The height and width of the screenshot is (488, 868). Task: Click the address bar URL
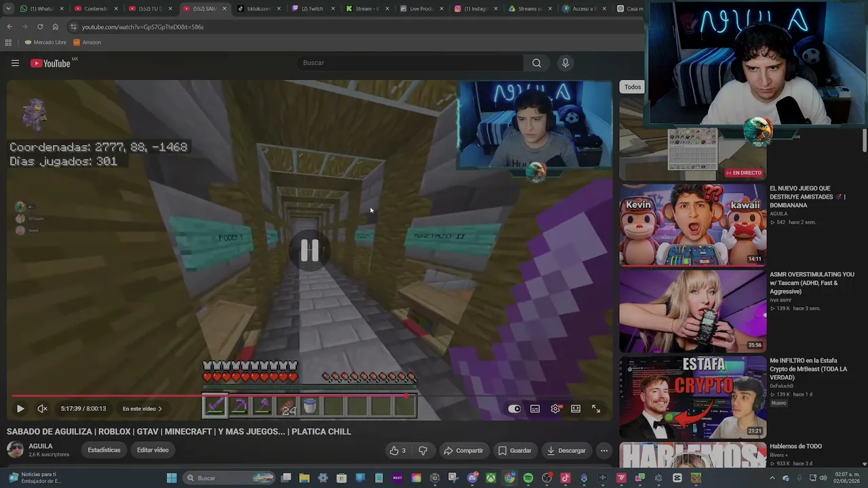coord(142,27)
